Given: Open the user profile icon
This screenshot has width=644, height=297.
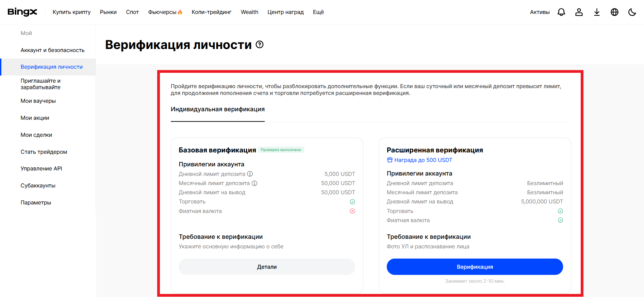Looking at the screenshot, I should tap(579, 12).
